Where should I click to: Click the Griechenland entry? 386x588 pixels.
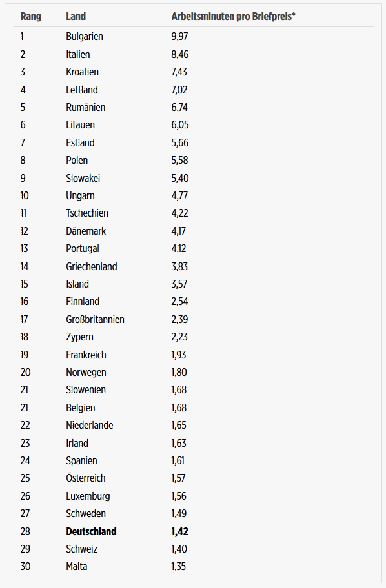pyautogui.click(x=92, y=267)
